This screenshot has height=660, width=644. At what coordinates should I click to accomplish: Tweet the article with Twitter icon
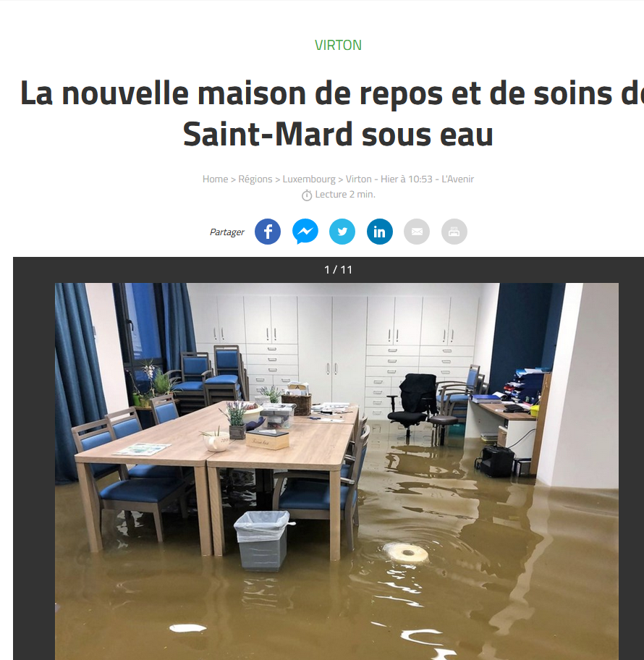[342, 232]
